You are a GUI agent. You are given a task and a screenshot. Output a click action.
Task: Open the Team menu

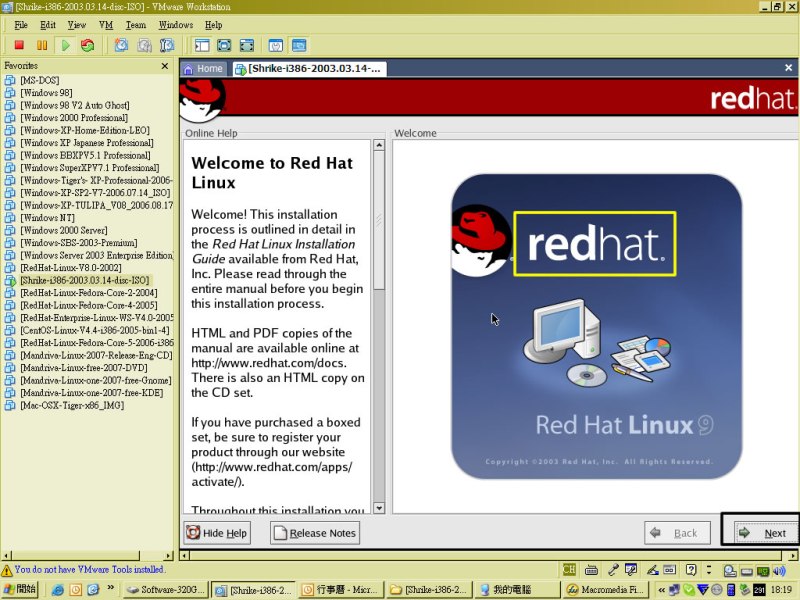tap(136, 25)
